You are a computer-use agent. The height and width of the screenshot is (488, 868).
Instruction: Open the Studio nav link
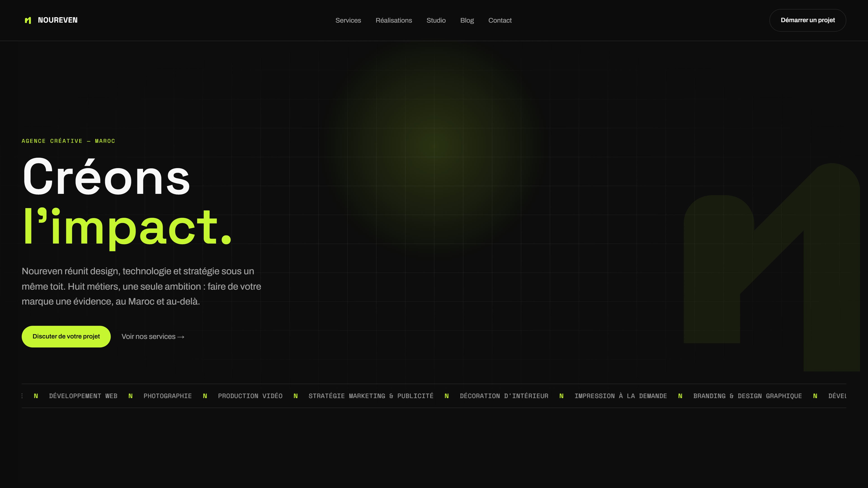[x=436, y=21]
